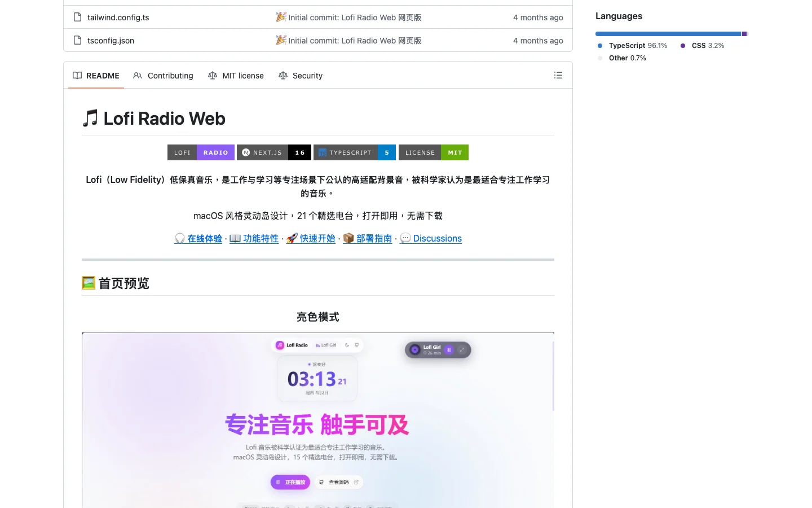This screenshot has height=508, width=812.
Task: Open the 功能特性 link
Action: [254, 238]
